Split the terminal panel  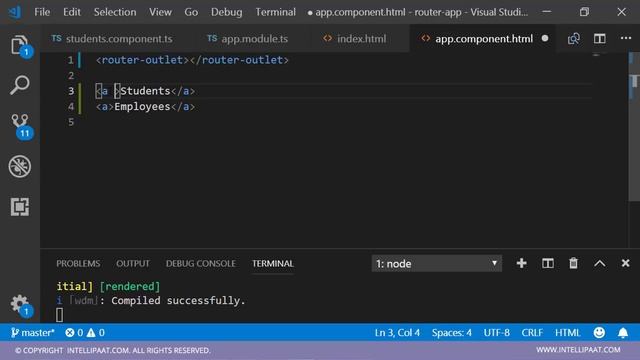(548, 263)
